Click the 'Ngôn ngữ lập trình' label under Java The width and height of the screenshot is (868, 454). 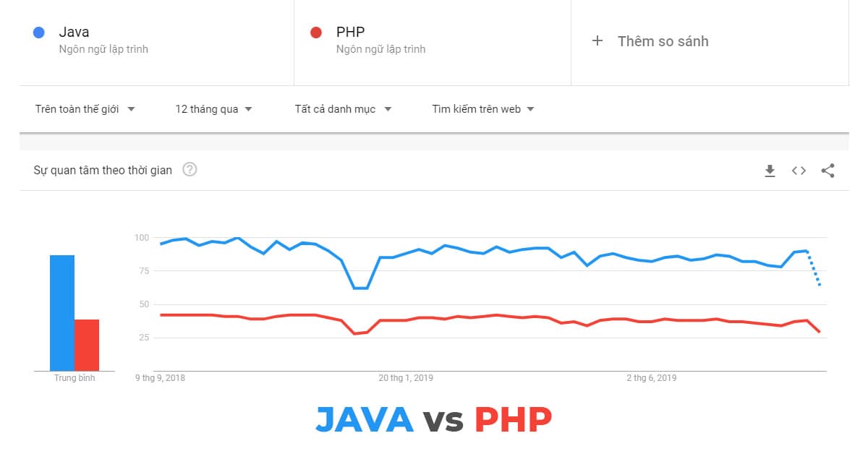(x=103, y=49)
